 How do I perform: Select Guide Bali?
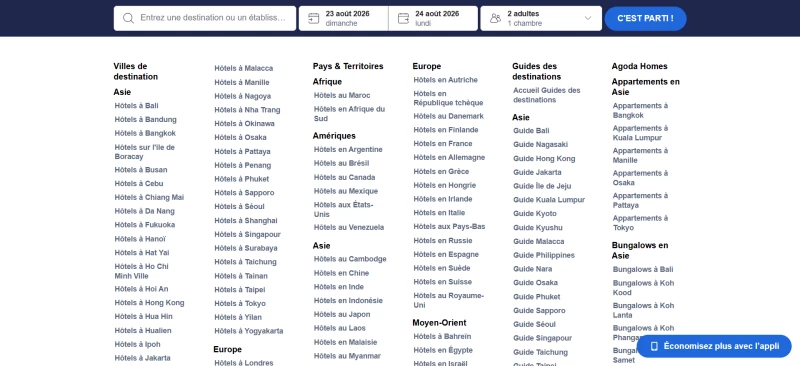(x=531, y=131)
